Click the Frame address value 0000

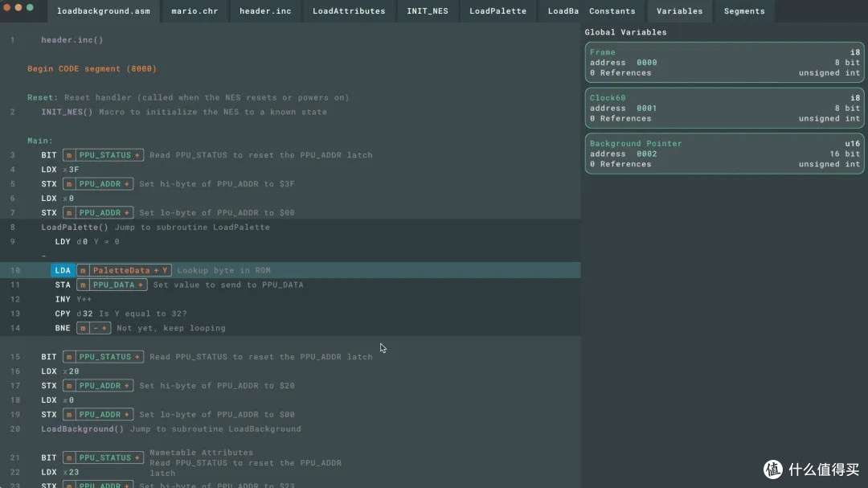pyautogui.click(x=646, y=63)
